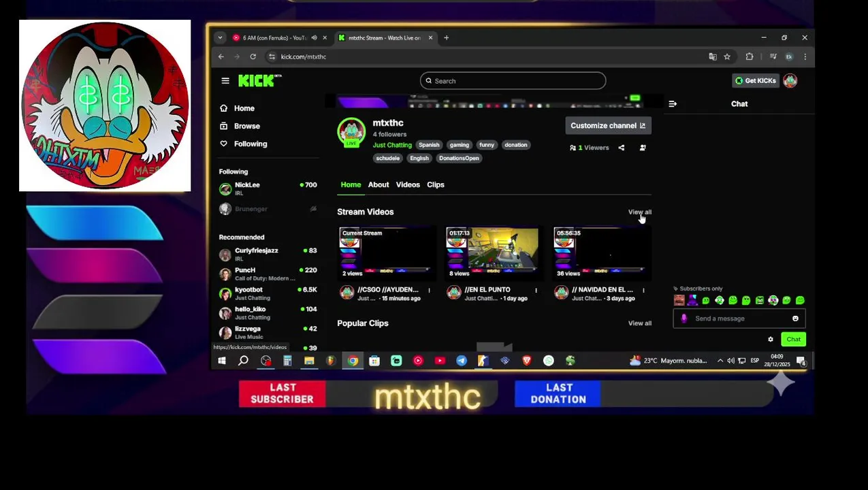
Task: Collapse the chat panel using the arrow icon
Action: [x=673, y=104]
